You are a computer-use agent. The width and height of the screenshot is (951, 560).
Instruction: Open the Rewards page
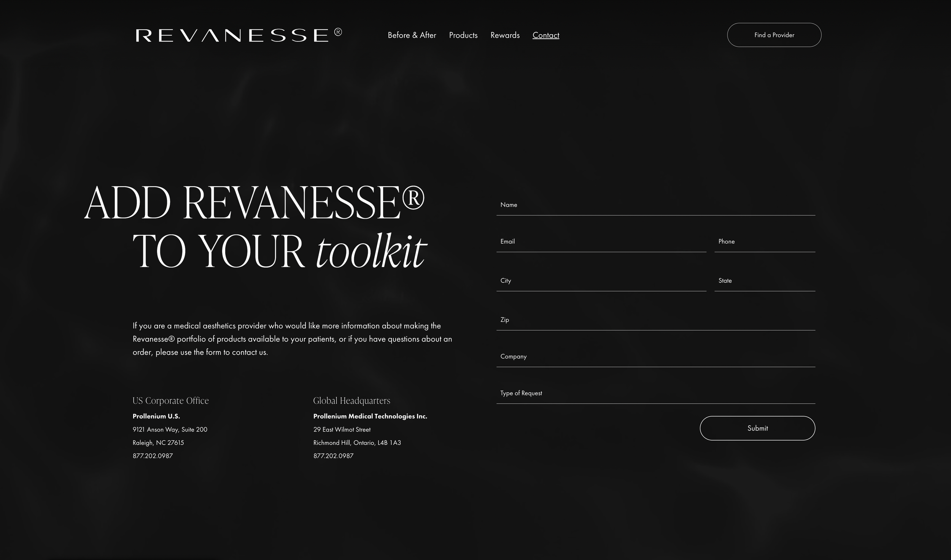point(505,35)
